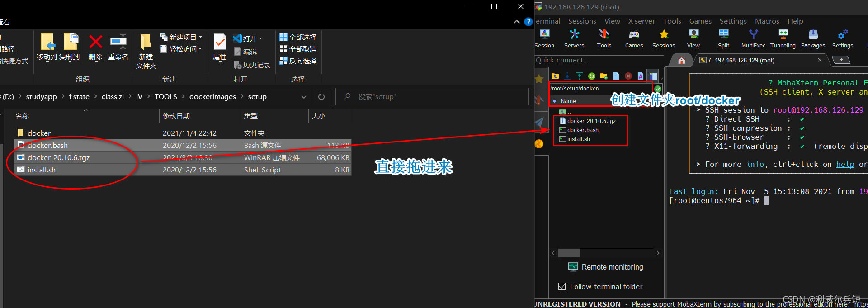Viewport: 868px width, 308px height.
Task: Open the Tunneling tool
Action: tap(783, 38)
